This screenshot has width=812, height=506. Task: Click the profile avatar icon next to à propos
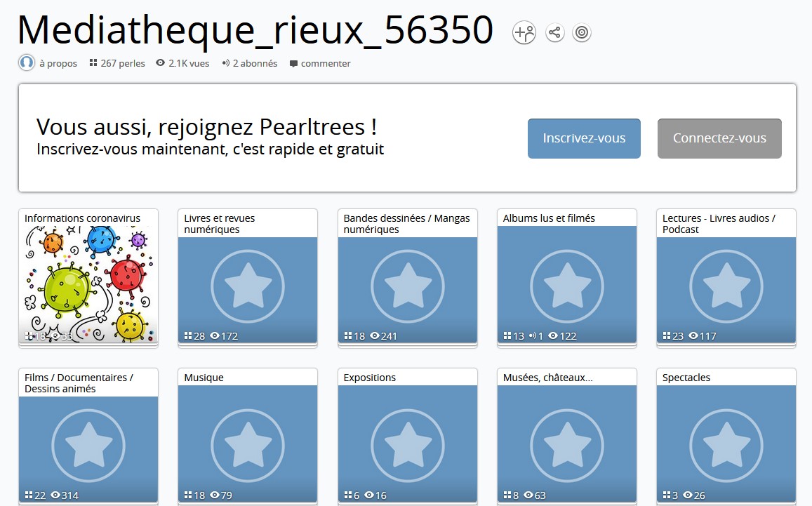(x=27, y=62)
